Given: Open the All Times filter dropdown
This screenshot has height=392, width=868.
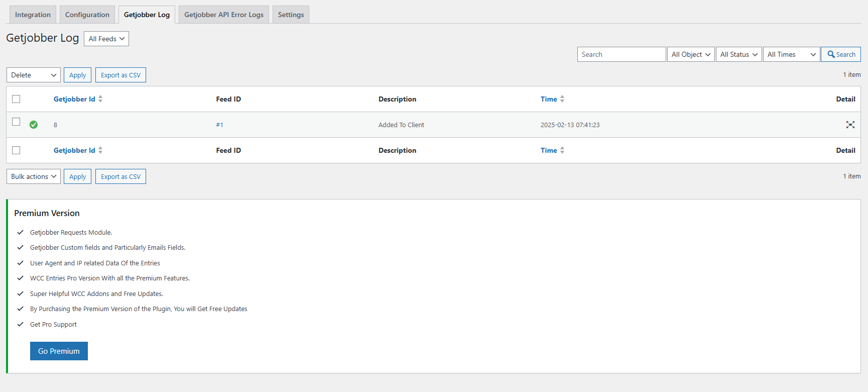Looking at the screenshot, I should click(x=792, y=54).
